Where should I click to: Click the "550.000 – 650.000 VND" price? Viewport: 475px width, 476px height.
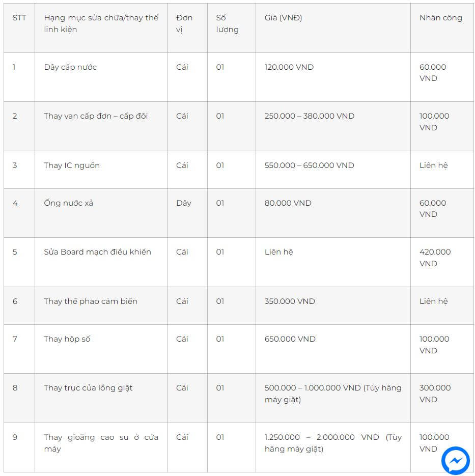tap(309, 165)
